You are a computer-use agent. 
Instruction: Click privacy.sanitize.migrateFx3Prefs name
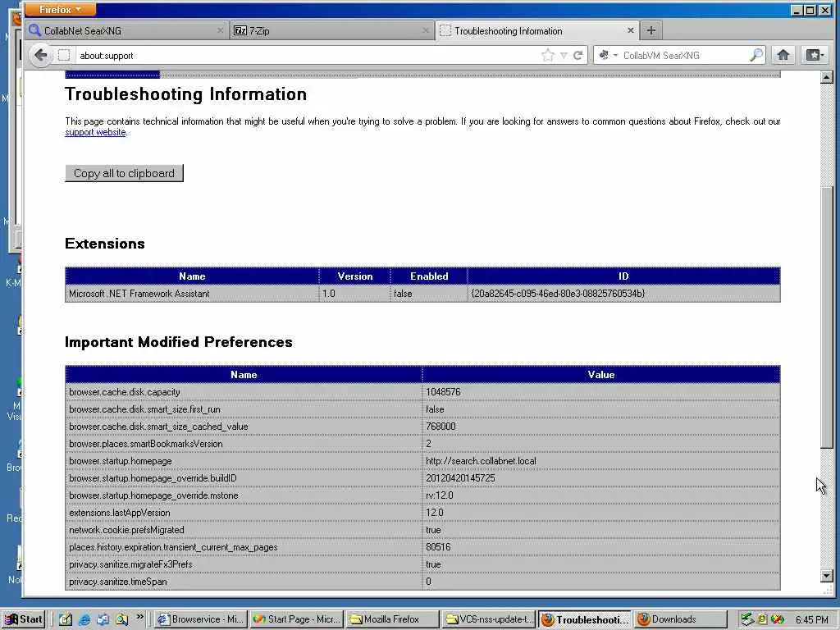(x=130, y=564)
